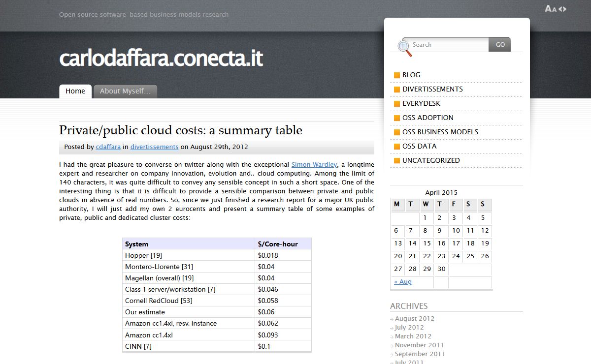Click the layout width toggle icon

562,9
